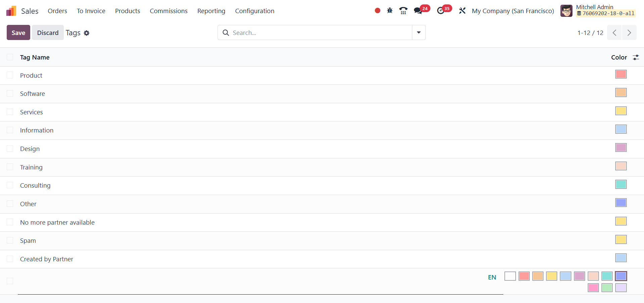Open the Products menu

[x=128, y=11]
